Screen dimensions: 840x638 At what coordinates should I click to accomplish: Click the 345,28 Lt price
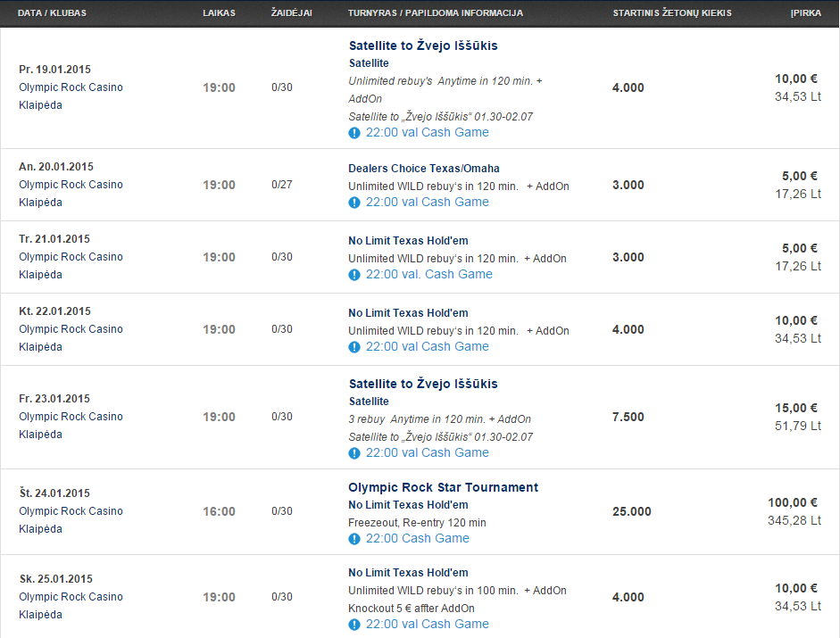click(794, 520)
